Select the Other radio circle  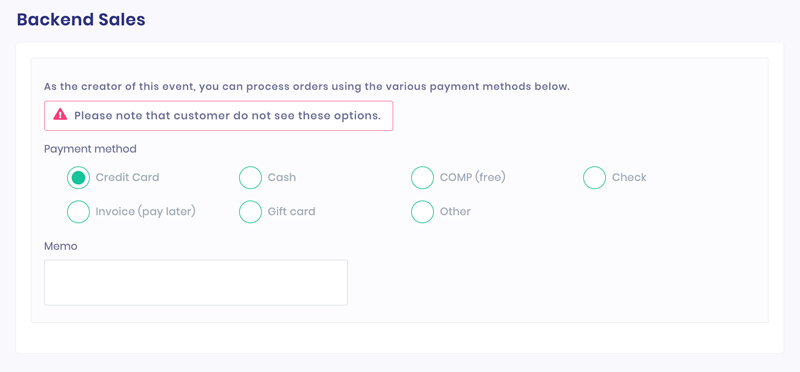point(422,211)
